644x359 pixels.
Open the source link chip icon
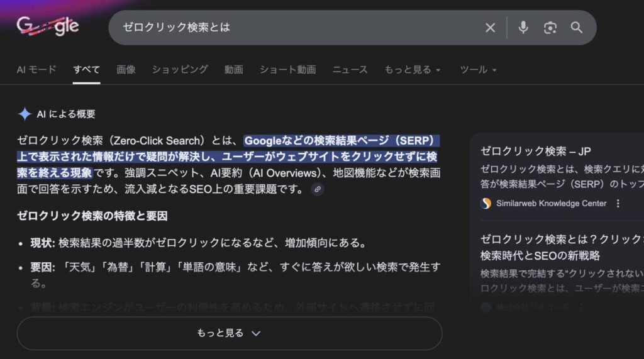pyautogui.click(x=318, y=189)
